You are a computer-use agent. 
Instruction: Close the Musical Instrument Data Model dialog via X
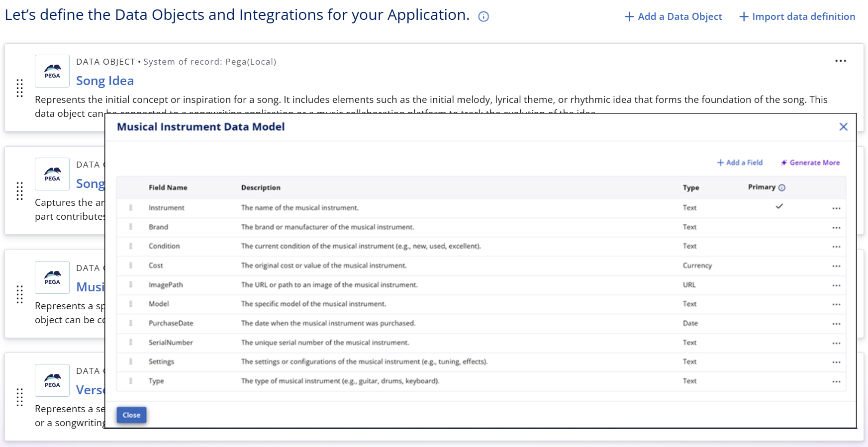pos(843,127)
